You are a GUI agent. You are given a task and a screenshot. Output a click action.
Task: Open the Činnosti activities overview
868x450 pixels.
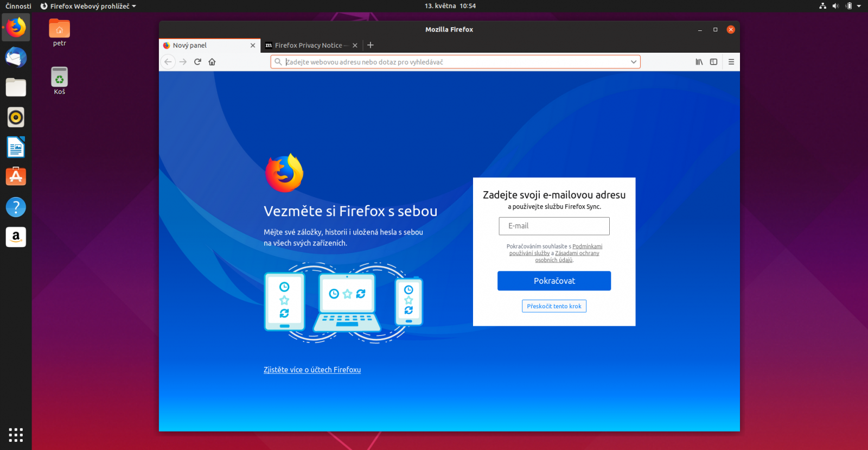coord(18,6)
